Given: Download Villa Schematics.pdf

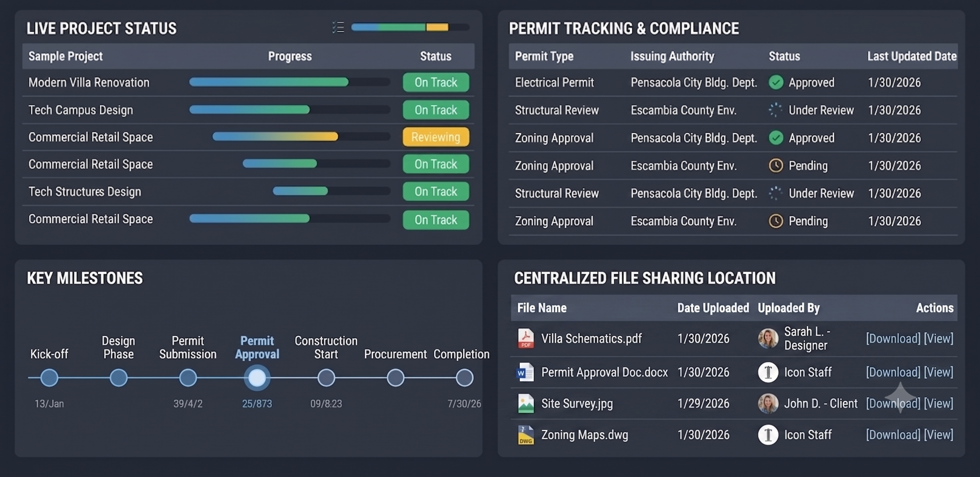Looking at the screenshot, I should click(x=893, y=339).
